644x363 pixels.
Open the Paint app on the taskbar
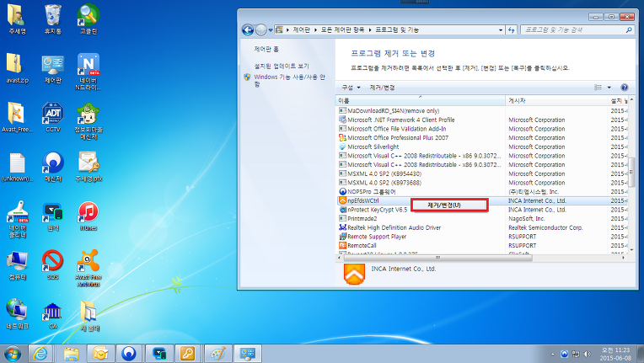217,354
